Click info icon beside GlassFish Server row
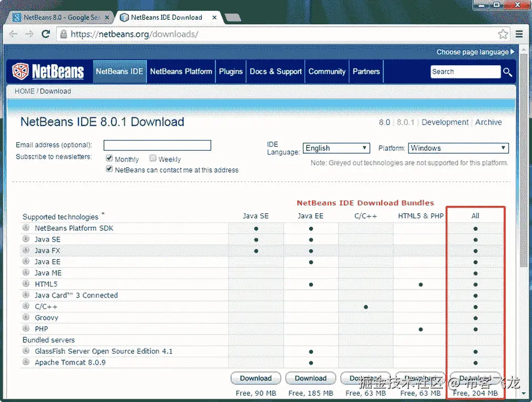The image size is (532, 402). coord(26,351)
